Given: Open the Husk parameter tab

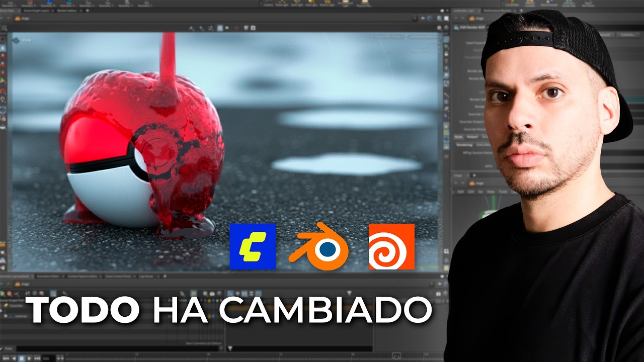Looking at the screenshot, I should pos(458,137).
